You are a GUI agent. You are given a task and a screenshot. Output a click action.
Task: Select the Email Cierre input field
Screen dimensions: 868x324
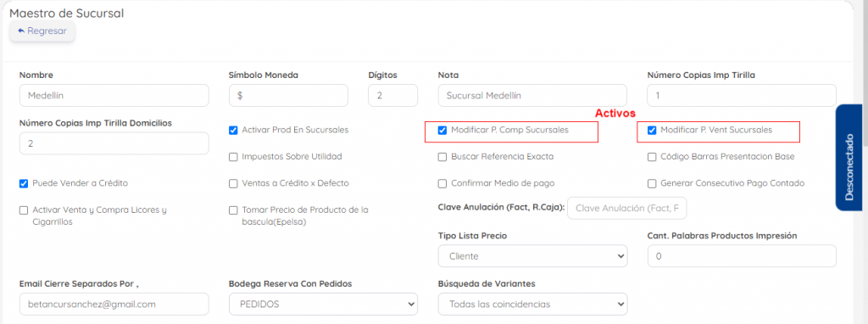tap(114, 304)
